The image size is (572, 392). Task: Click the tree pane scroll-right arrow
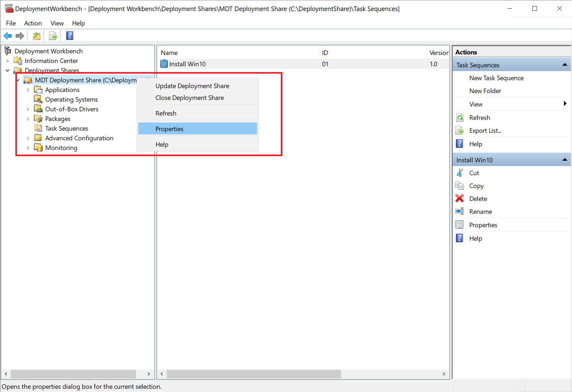pyautogui.click(x=149, y=374)
